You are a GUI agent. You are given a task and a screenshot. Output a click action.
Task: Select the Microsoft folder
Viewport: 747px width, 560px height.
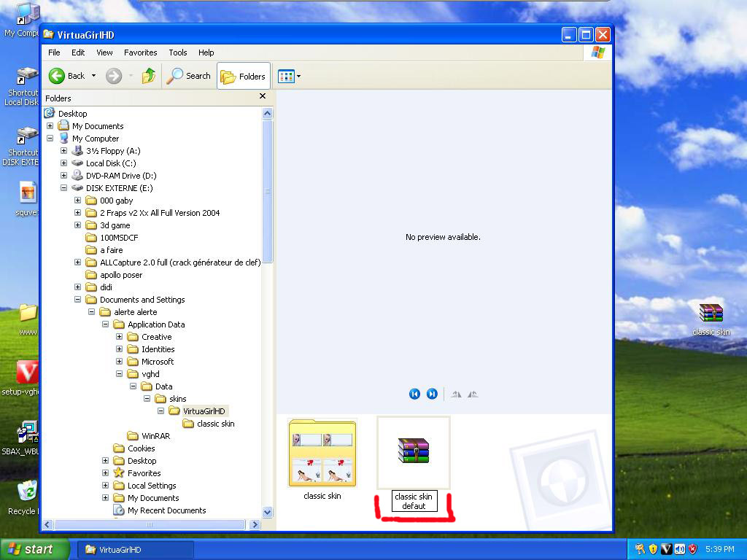(158, 362)
